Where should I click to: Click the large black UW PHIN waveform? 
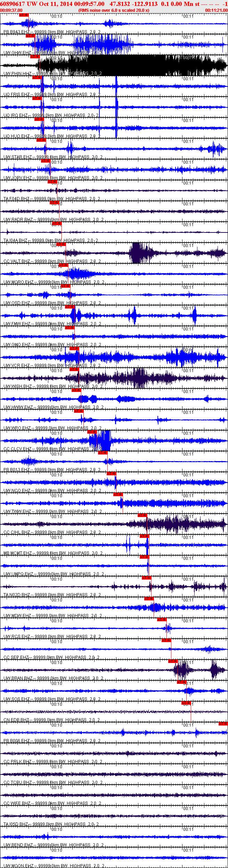pyautogui.click(x=139, y=65)
